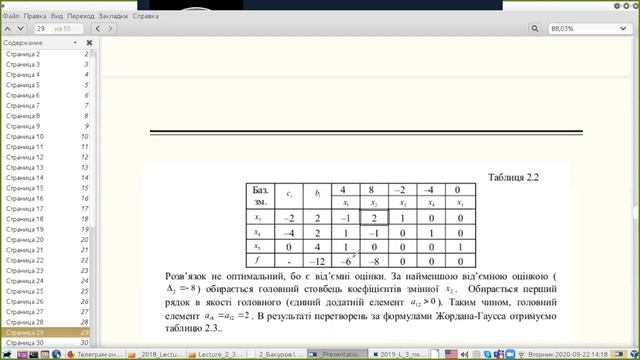Jump to Страница 25 in contents
The width and height of the screenshot is (640, 360).
(x=46, y=291)
